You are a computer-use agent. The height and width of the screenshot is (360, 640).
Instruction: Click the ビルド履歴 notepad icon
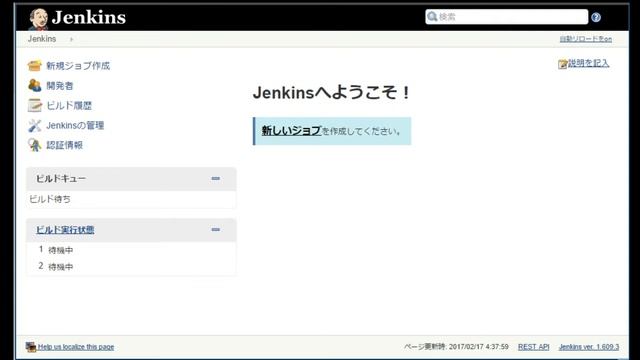point(35,105)
